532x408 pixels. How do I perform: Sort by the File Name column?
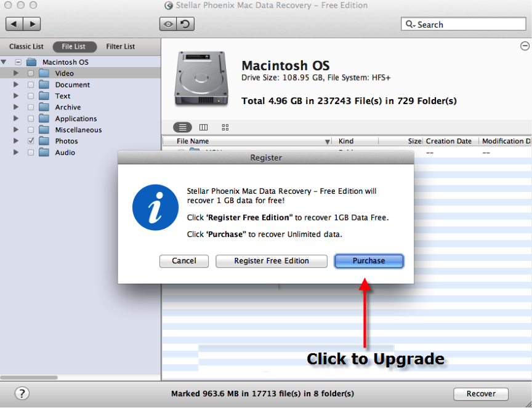point(247,141)
